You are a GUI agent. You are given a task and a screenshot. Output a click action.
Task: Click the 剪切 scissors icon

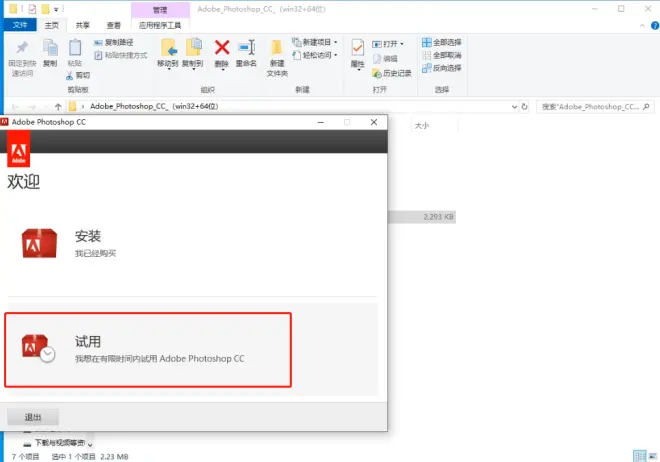pyautogui.click(x=69, y=75)
